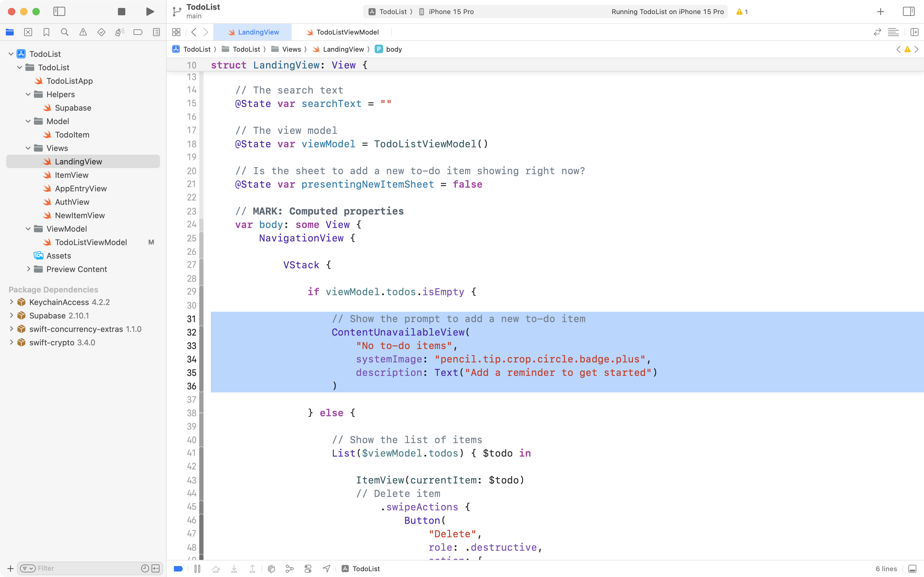
Task: Simulate location arrow icon in debug bar
Action: click(x=326, y=569)
